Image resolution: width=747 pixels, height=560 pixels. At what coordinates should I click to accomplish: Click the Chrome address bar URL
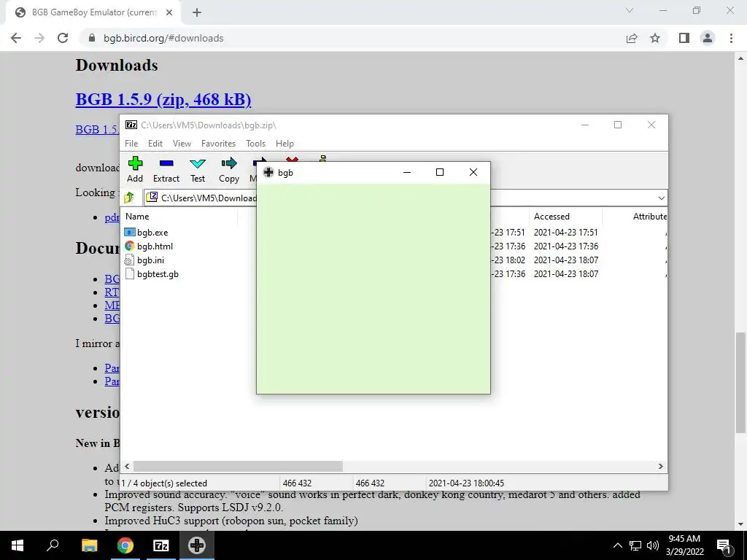[x=163, y=38]
